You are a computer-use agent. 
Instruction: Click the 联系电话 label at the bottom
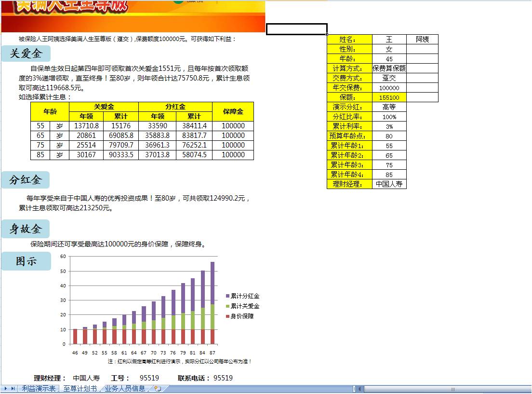(x=195, y=378)
